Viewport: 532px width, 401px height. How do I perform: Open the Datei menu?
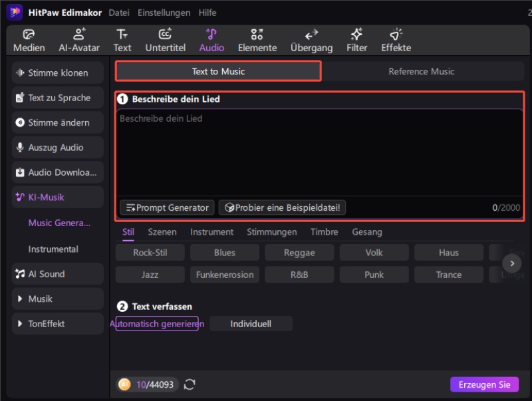(119, 13)
